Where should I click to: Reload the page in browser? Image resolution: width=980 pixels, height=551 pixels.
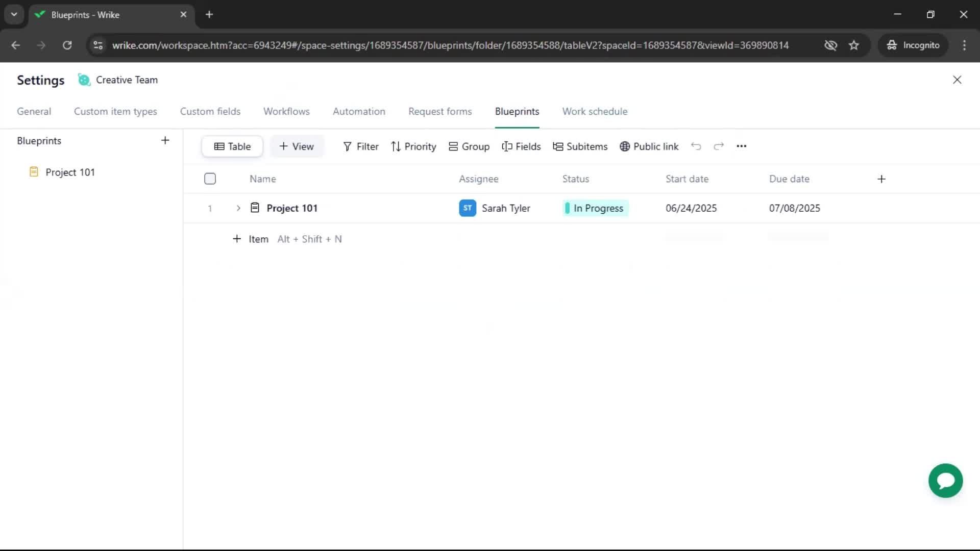(x=67, y=45)
